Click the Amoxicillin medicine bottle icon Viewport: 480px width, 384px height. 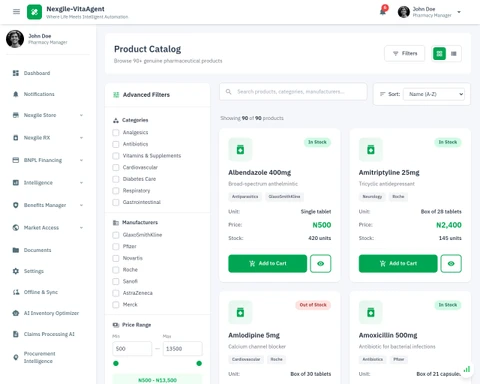[x=371, y=312]
